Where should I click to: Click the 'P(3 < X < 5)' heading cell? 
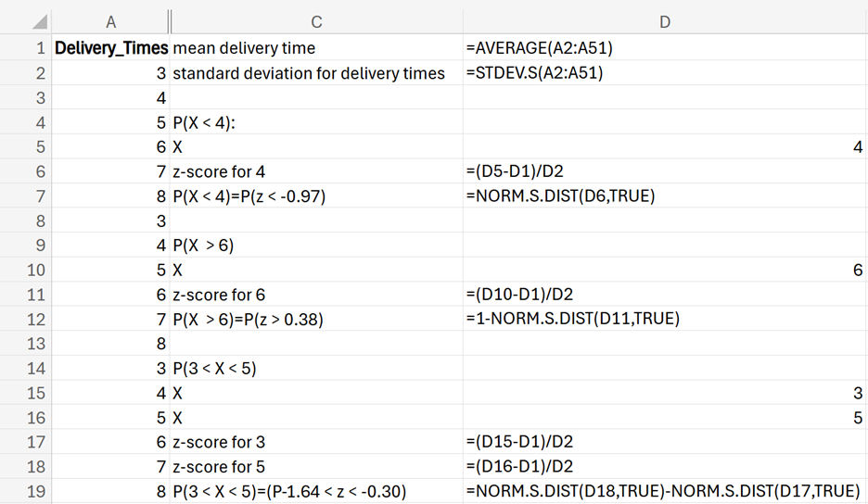316,368
